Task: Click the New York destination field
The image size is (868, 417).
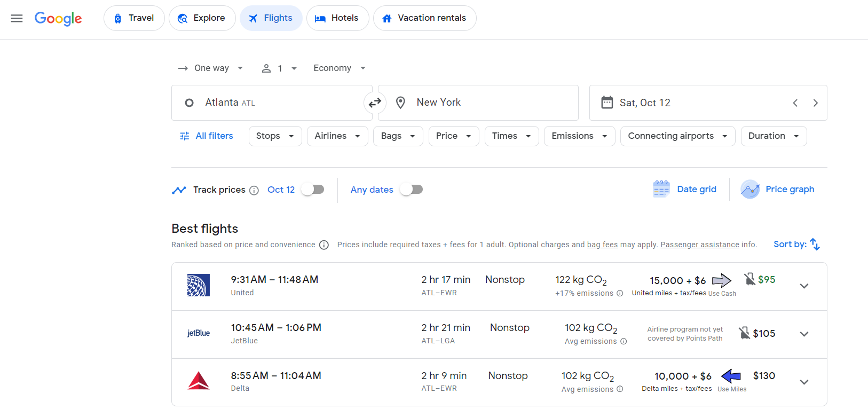Action: (478, 103)
